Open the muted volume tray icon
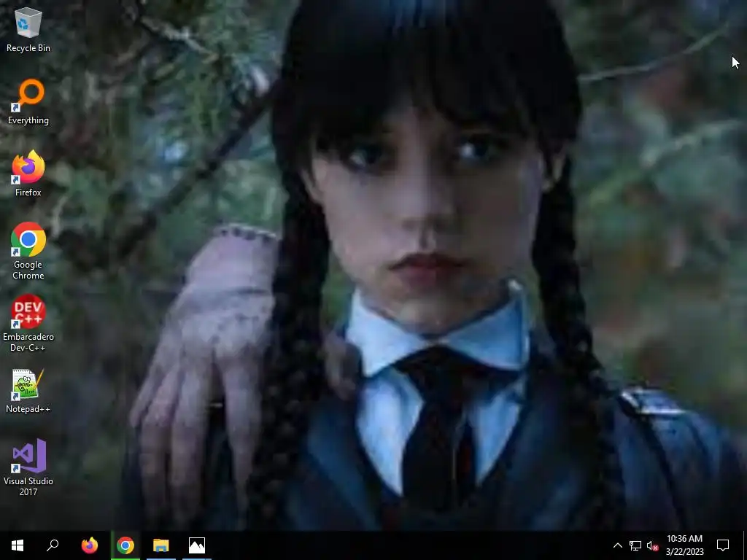This screenshot has height=560, width=747. point(652,545)
